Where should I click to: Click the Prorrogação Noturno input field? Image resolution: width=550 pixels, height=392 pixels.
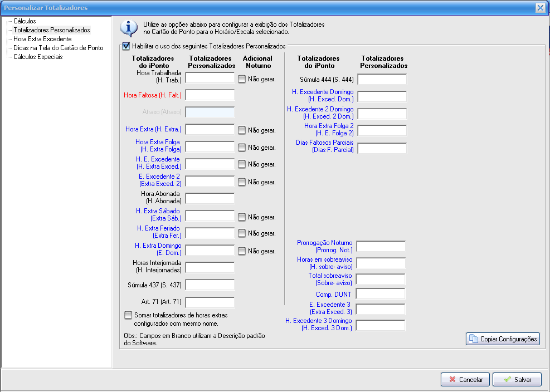(x=381, y=247)
